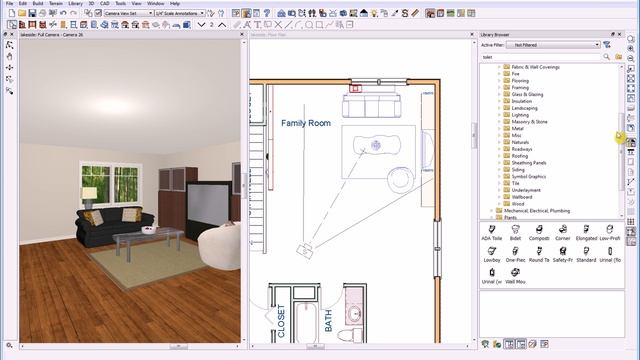
Task: Click the large S toolbar icon
Action: [405, 13]
